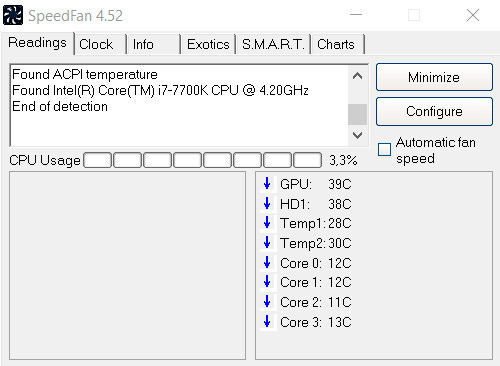Viewport: 500px width, 366px height.
Task: Select the Temp1 temperature trend arrow
Action: click(267, 222)
